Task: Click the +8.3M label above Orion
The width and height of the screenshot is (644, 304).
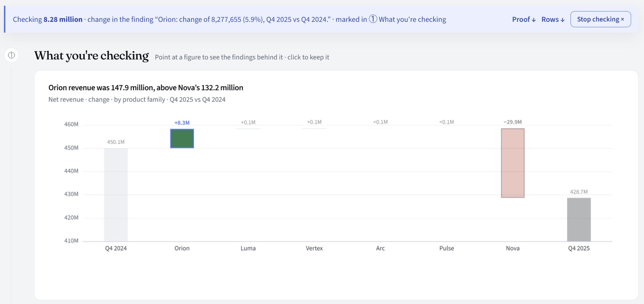Action: tap(182, 123)
